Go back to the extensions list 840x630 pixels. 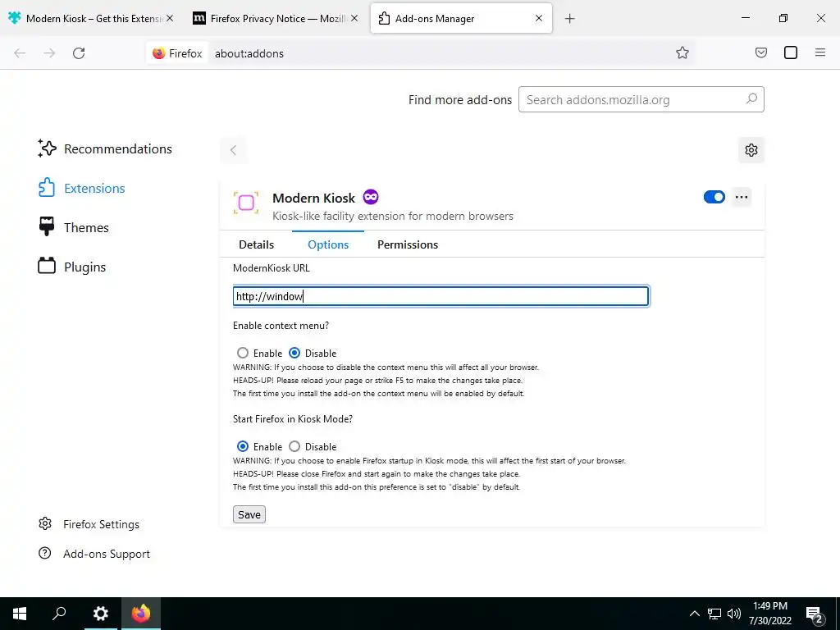pos(233,150)
